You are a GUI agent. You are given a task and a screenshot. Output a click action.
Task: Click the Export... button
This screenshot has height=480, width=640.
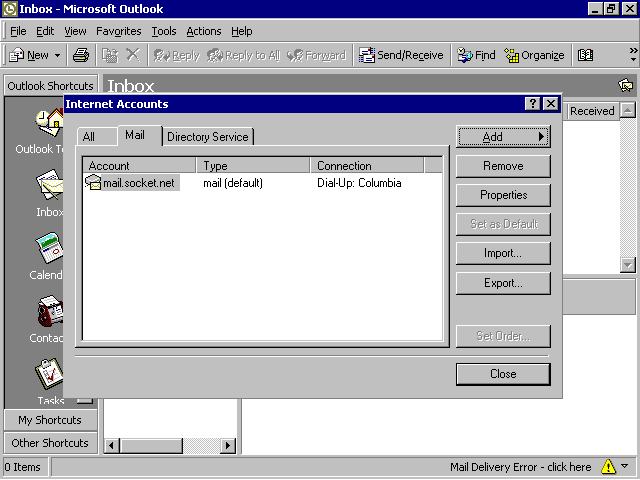503,283
